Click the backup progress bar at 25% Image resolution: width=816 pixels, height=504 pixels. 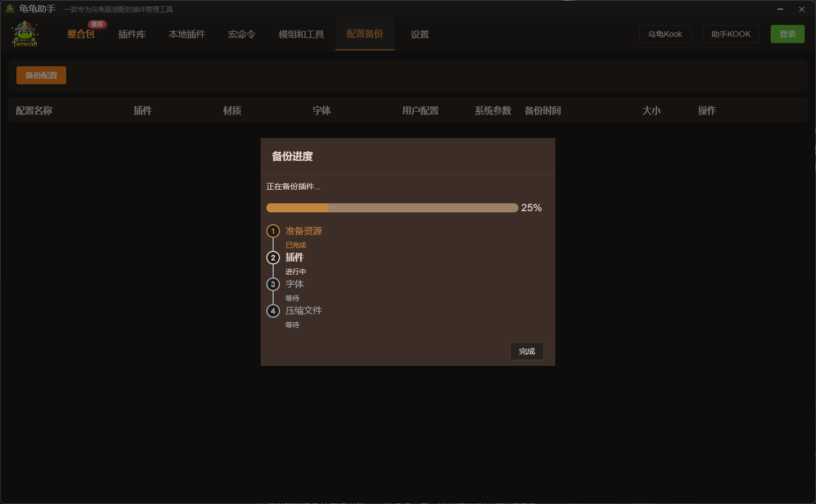[x=392, y=208]
